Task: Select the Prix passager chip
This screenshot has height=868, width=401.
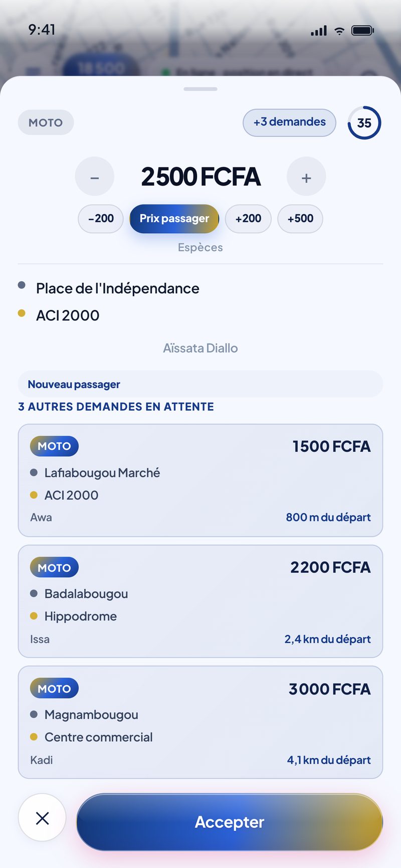Action: click(x=174, y=219)
